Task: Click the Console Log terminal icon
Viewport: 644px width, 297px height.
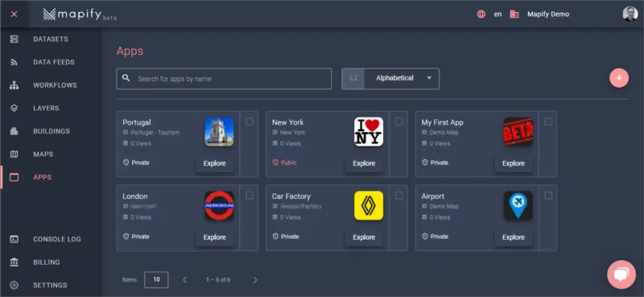Action: (14, 239)
